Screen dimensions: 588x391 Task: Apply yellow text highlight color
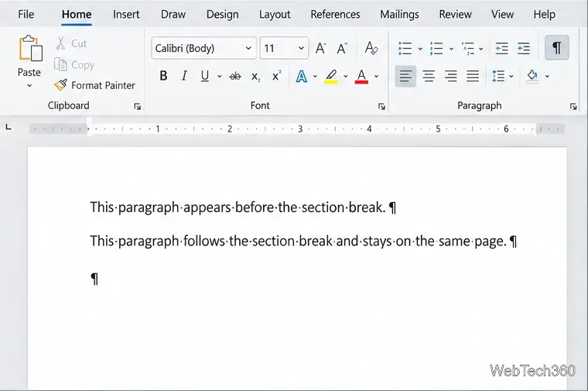[331, 77]
